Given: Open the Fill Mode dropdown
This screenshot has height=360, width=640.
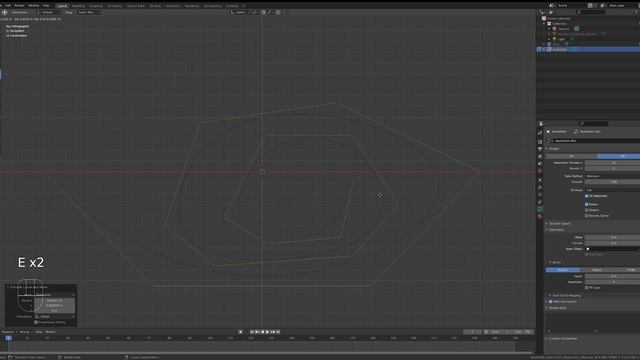Looking at the screenshot, I should click(x=612, y=190).
